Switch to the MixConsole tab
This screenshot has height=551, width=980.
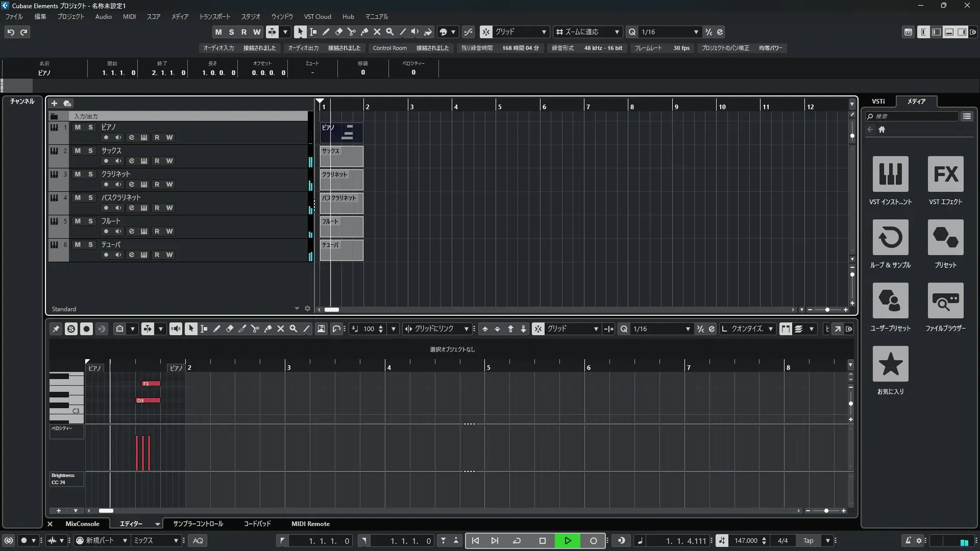82,523
